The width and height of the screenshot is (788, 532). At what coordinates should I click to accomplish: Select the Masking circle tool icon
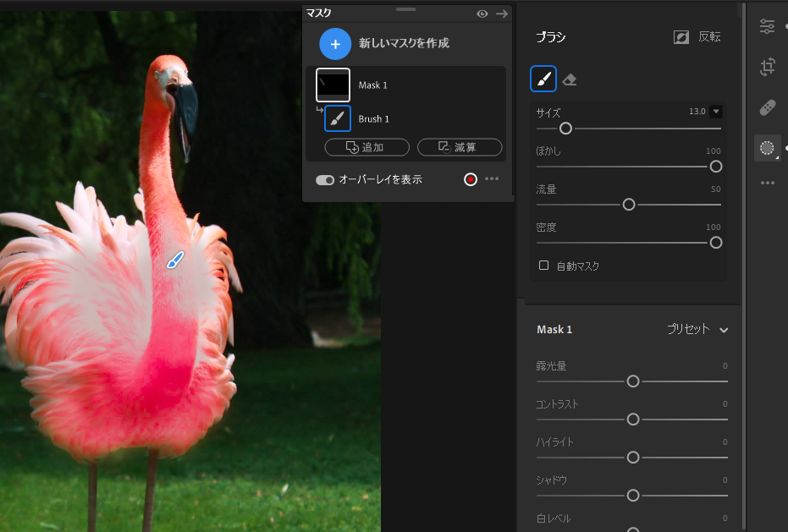pos(768,148)
